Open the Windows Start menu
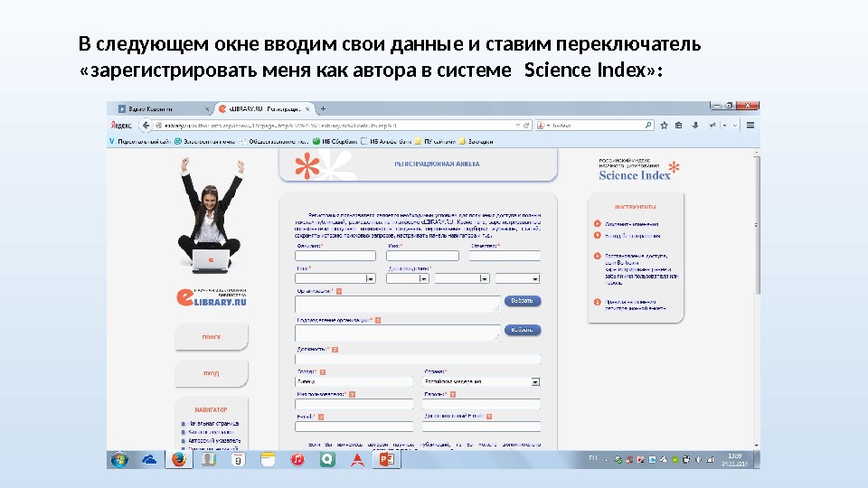The width and height of the screenshot is (868, 488). pos(119,459)
